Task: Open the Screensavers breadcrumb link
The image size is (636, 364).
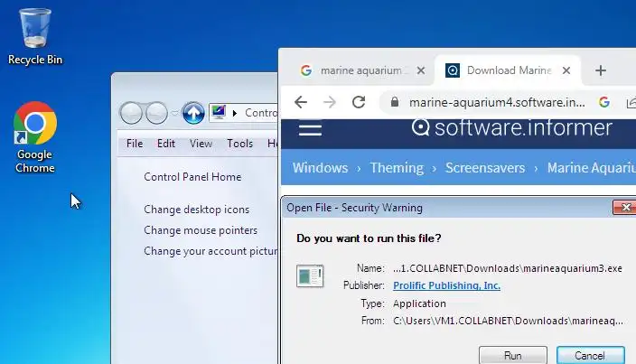Action: [485, 168]
